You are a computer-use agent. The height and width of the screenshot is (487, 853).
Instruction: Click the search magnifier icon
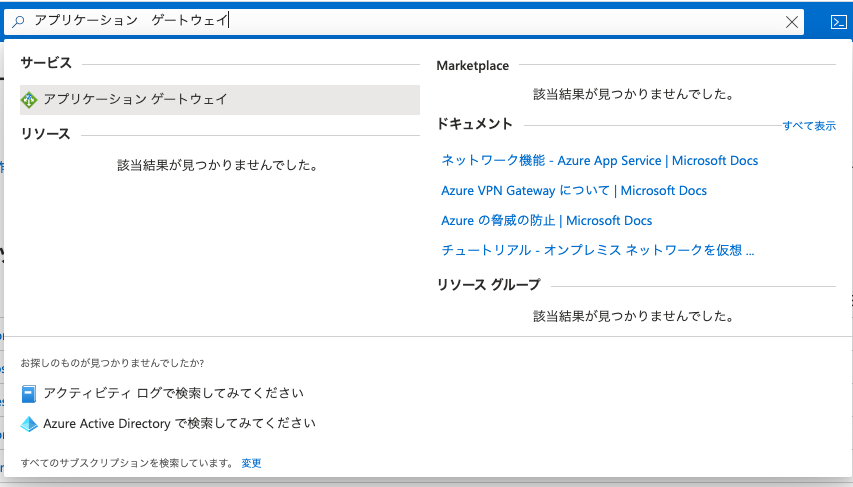[x=18, y=21]
